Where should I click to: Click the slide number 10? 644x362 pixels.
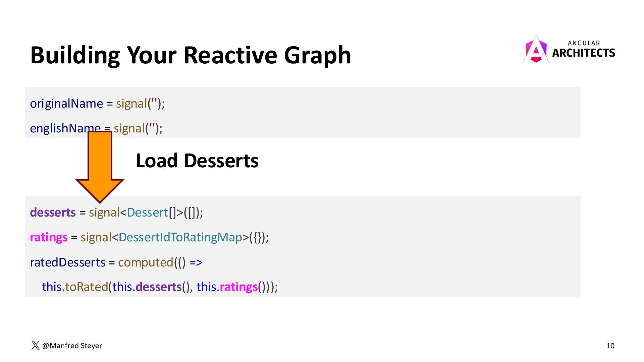[610, 346]
